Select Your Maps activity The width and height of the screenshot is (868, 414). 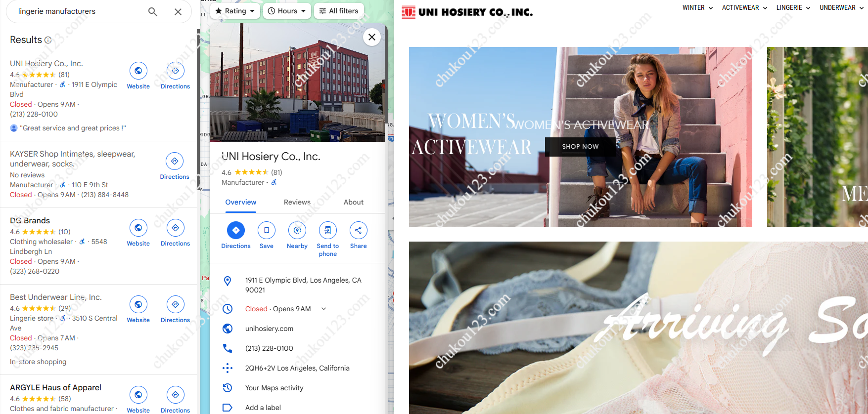tap(274, 388)
